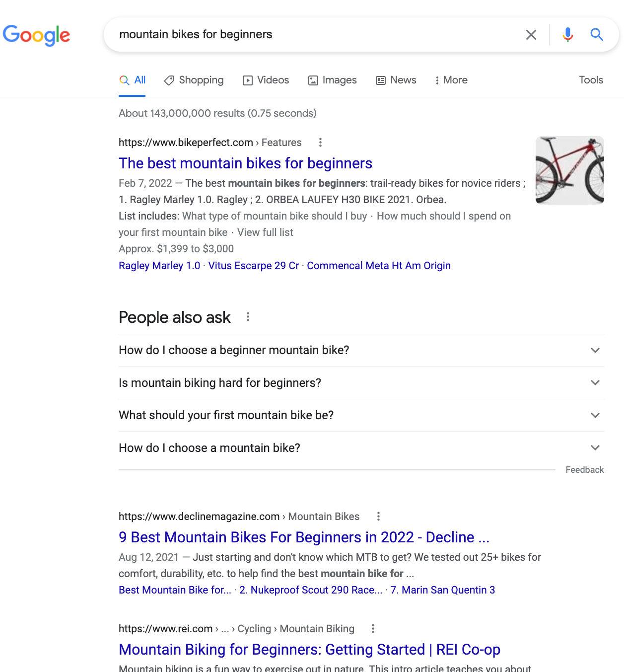This screenshot has height=672, width=624.
Task: Open the Google logo homepage
Action: (x=36, y=35)
